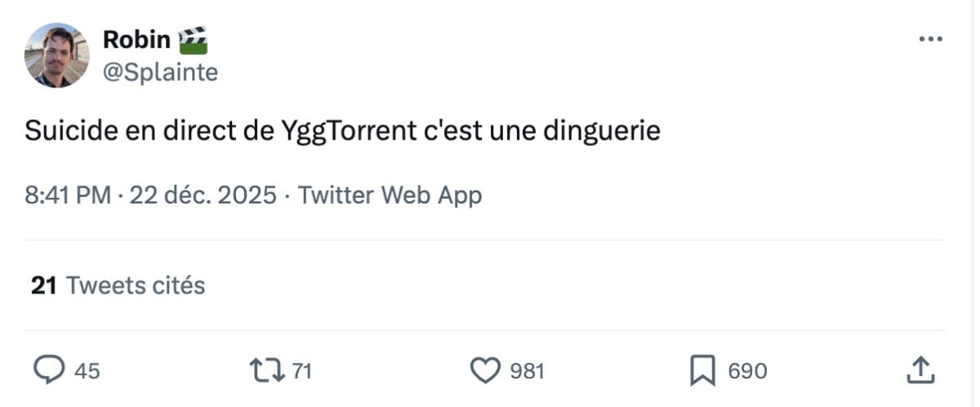Viewport: 980px width, 407px height.
Task: Click the 22 déc. 2025 date
Action: [x=203, y=195]
